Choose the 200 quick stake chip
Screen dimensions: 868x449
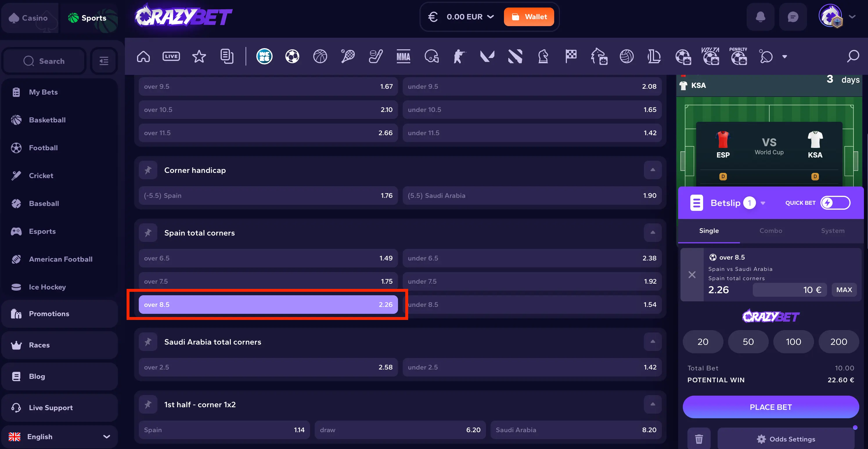(x=838, y=342)
